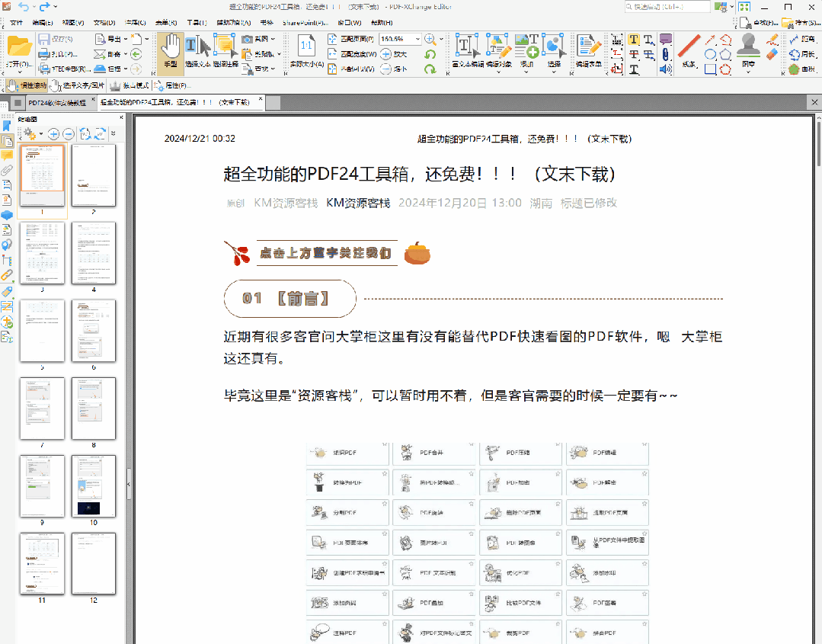Show more thumbnail toolbar options chevron
822x644 pixels.
pyautogui.click(x=114, y=134)
